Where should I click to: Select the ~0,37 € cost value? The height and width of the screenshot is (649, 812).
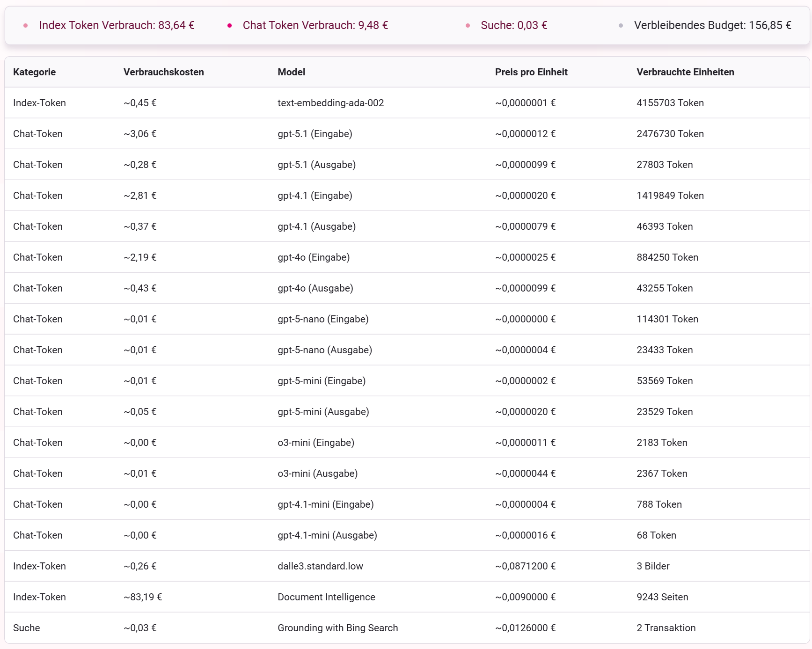pyautogui.click(x=140, y=226)
